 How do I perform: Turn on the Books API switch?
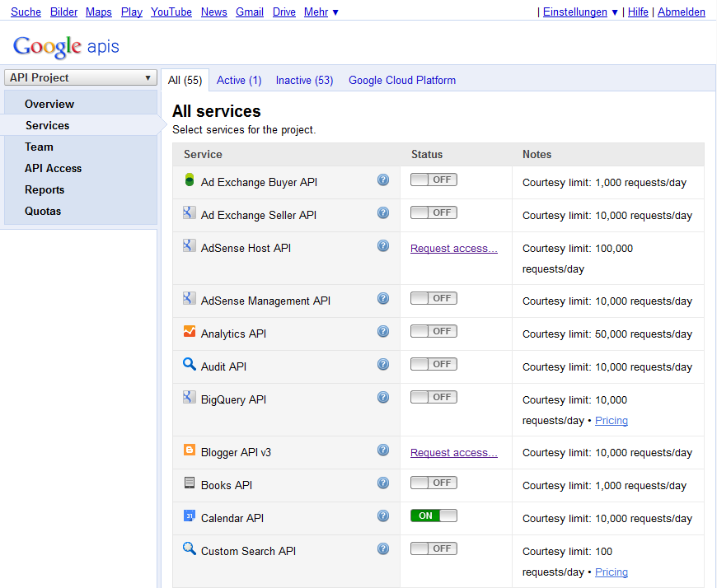pos(433,483)
